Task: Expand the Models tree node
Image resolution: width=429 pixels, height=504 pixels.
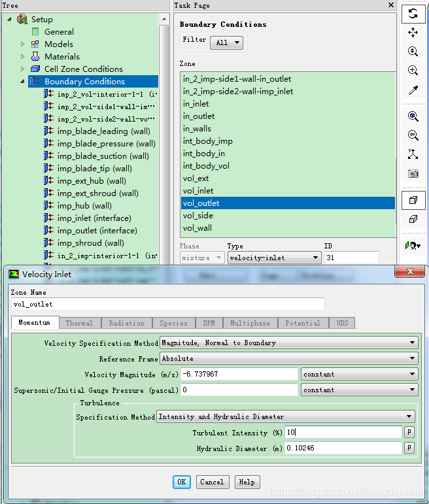Action: (23, 44)
